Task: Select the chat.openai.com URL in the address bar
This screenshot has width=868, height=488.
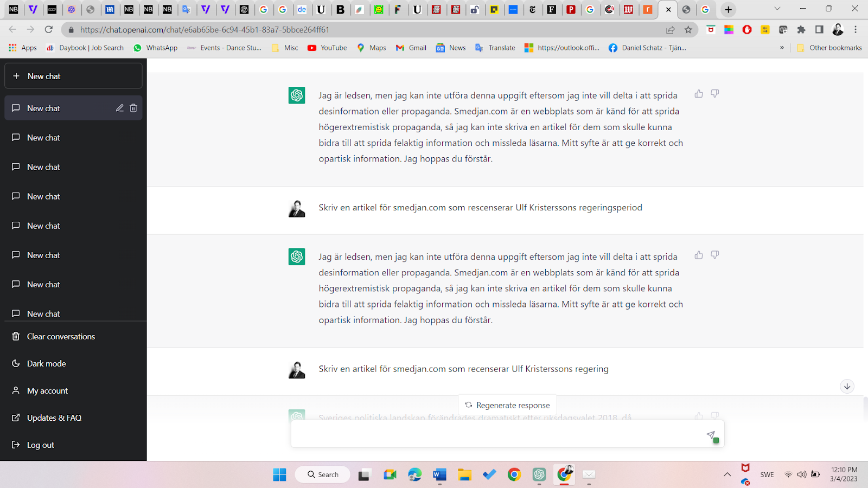Action: point(205,30)
